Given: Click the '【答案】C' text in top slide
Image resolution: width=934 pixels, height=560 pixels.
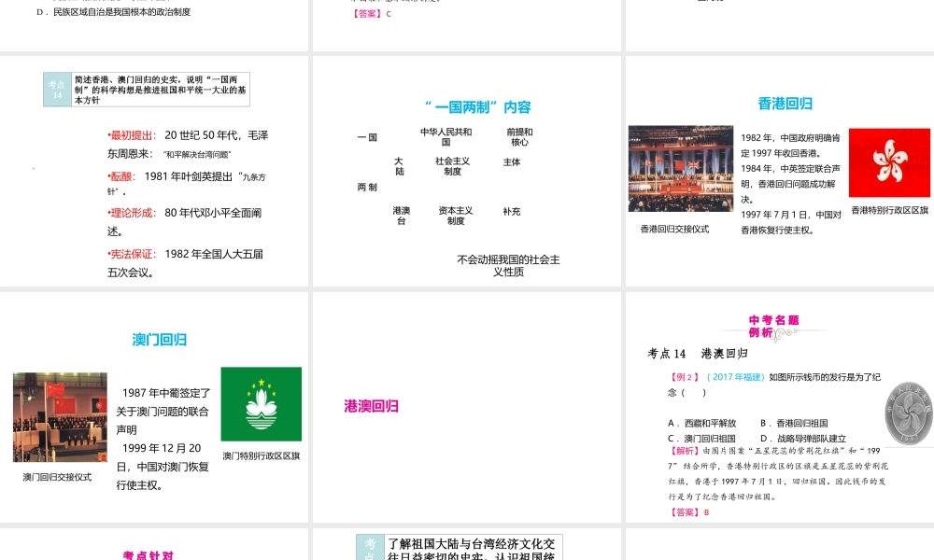Looking at the screenshot, I should (x=371, y=14).
